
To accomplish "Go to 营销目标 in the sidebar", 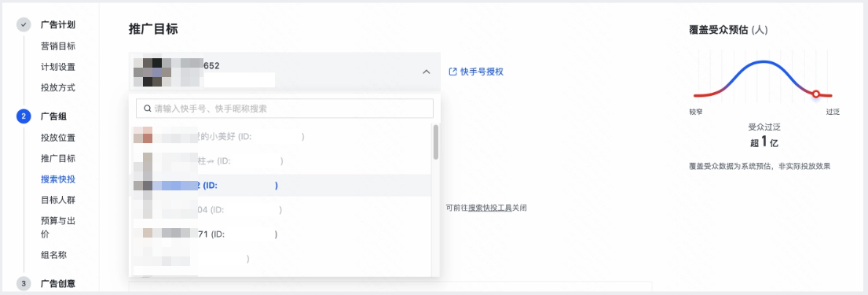I will click(58, 46).
